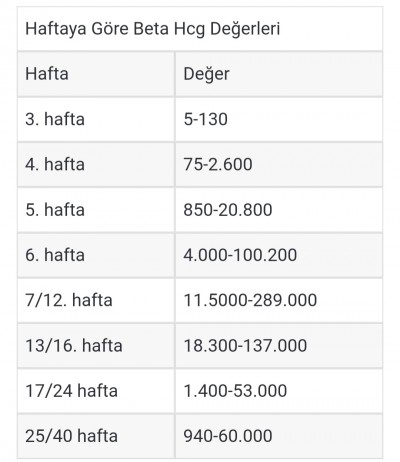The height and width of the screenshot is (462, 400).
Task: Select the Hafta column header
Action: (x=47, y=74)
